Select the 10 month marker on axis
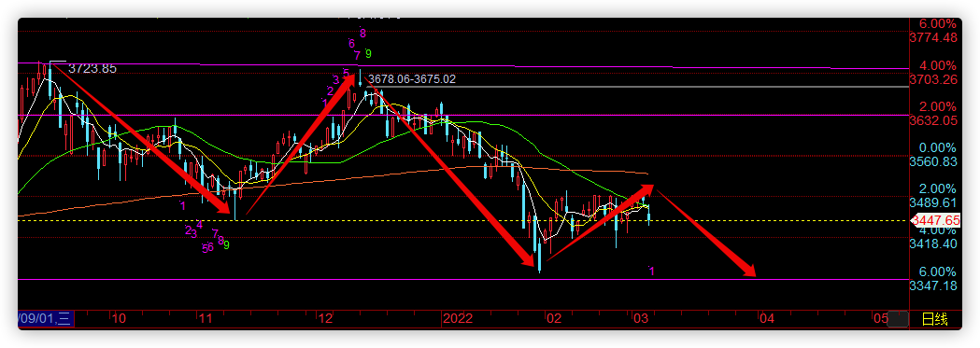Viewport: 980px width, 348px height. tap(118, 319)
